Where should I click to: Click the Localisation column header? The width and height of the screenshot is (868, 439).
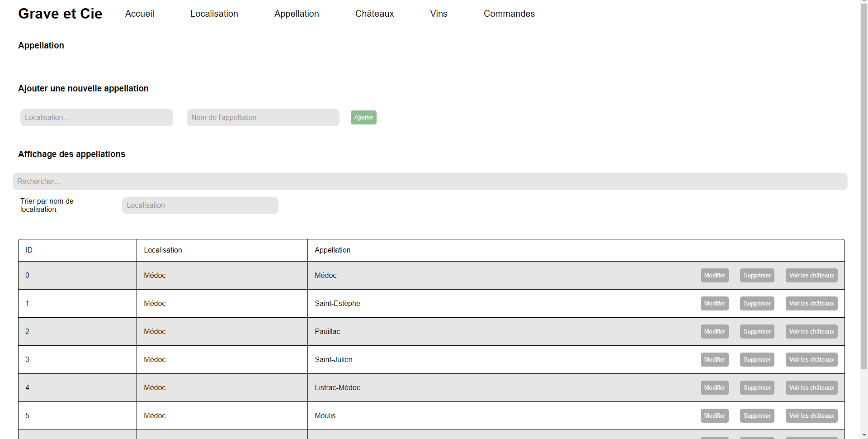click(x=222, y=250)
